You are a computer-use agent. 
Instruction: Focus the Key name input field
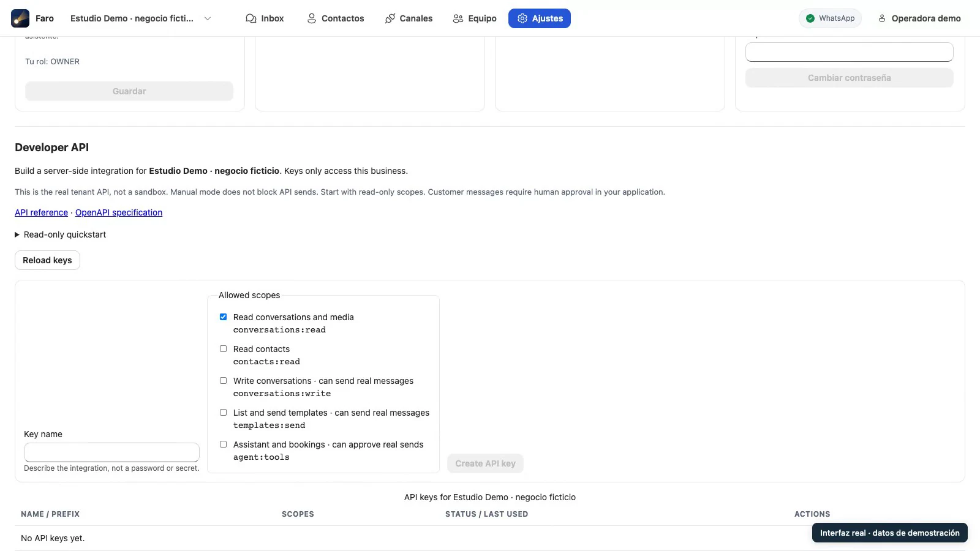(111, 452)
